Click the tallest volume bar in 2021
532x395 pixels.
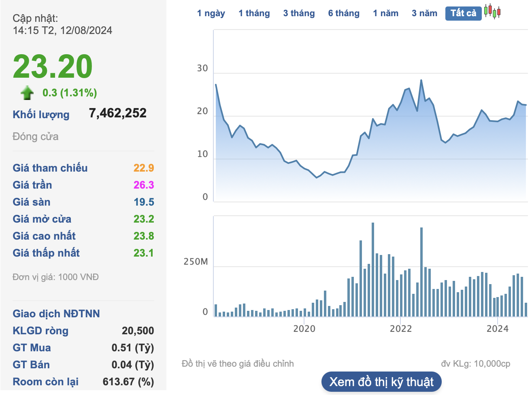click(373, 270)
